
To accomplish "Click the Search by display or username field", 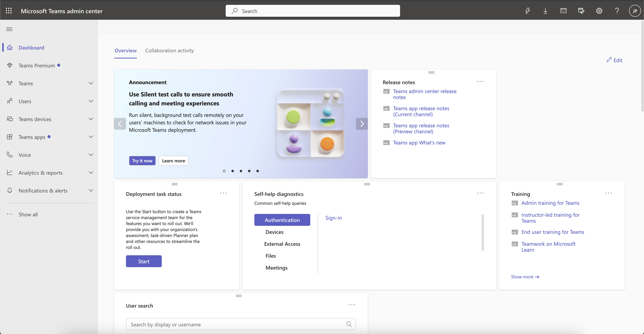I will coord(241,324).
